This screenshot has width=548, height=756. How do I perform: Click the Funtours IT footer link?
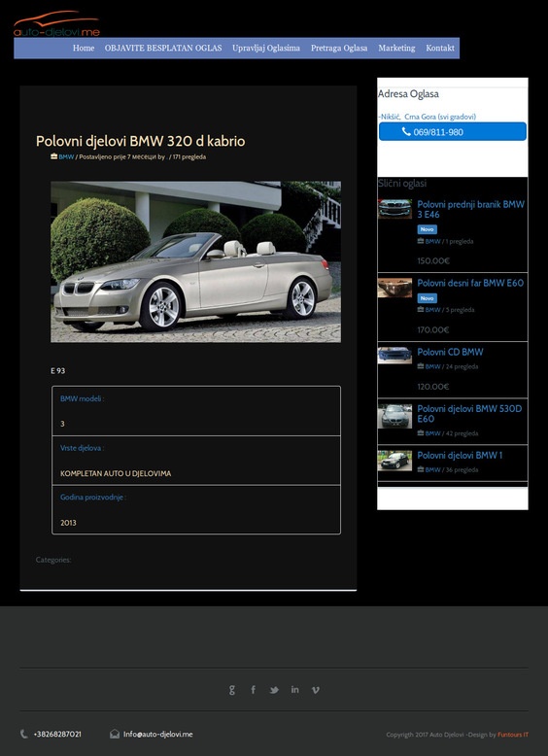(513, 735)
